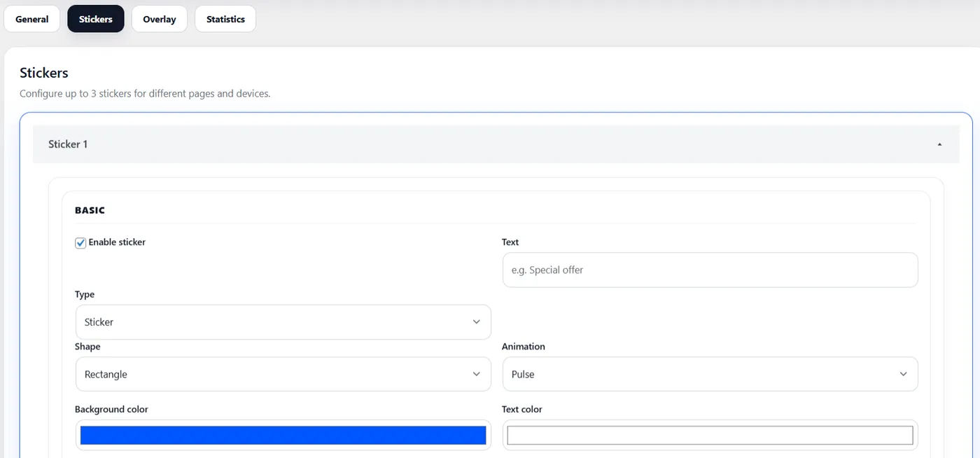Click the Shape field label

click(87, 347)
